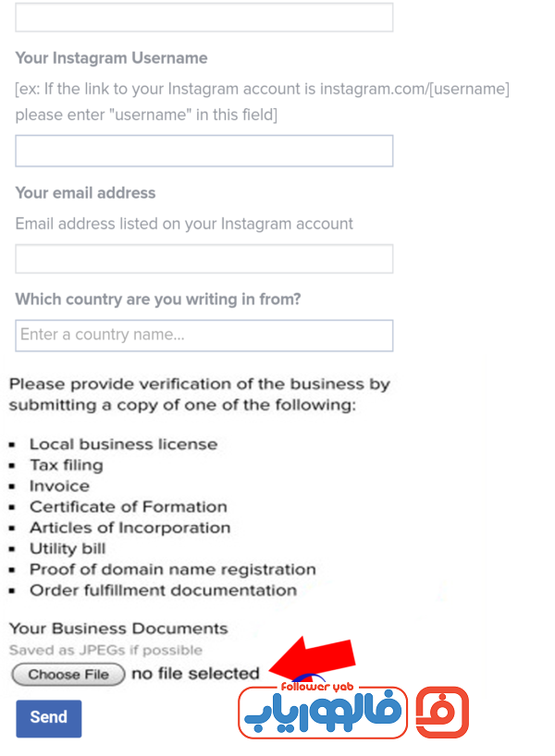This screenshot has width=555, height=756.
Task: Click the small "Follower yab" red caption text
Action: (317, 687)
